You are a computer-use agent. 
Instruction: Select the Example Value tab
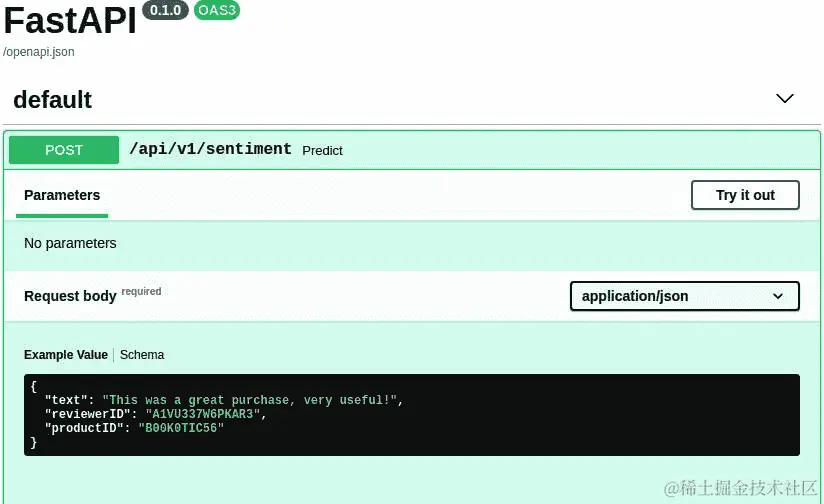pyautogui.click(x=66, y=355)
